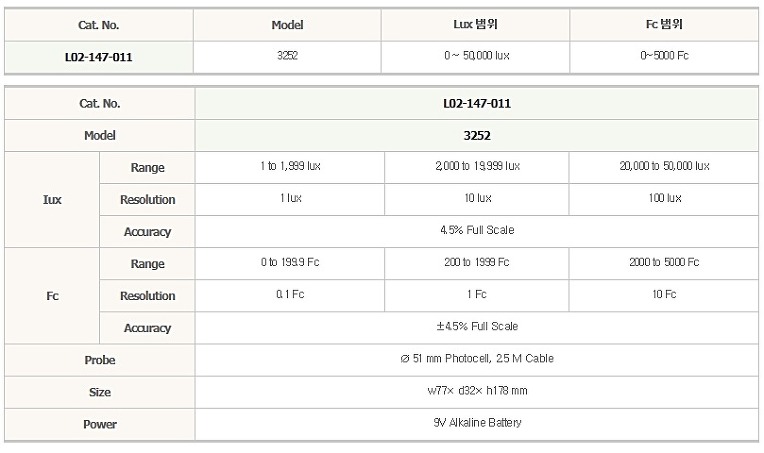Image resolution: width=764 pixels, height=453 pixels.
Task: Select the 2000 to 5000 Fc cell
Action: click(664, 262)
